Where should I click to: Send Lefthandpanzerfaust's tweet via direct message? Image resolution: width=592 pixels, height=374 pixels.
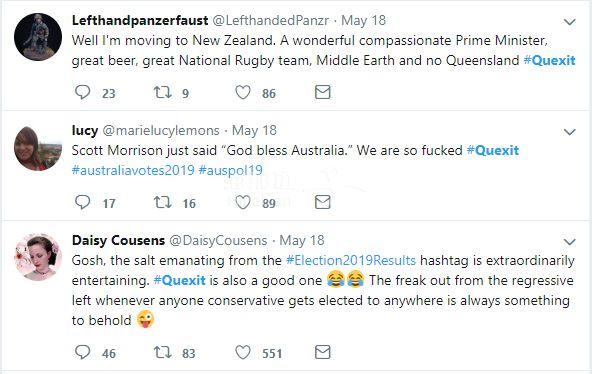322,92
